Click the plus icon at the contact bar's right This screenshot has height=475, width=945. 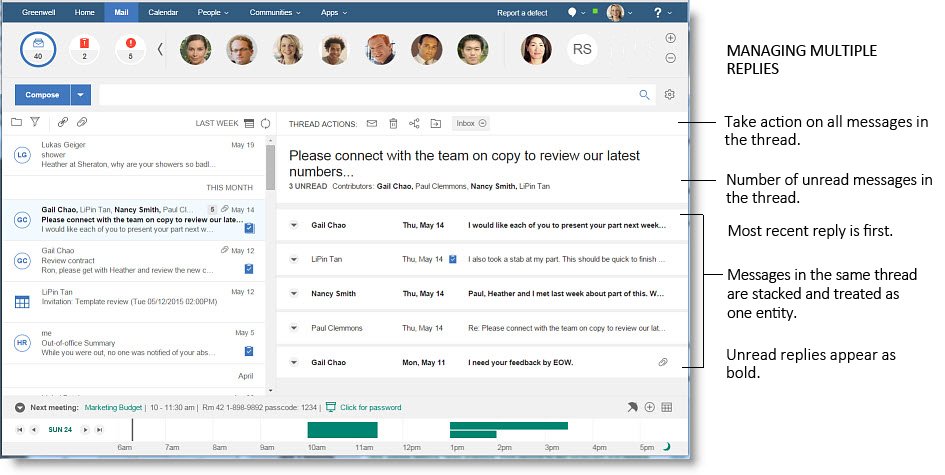pos(670,38)
